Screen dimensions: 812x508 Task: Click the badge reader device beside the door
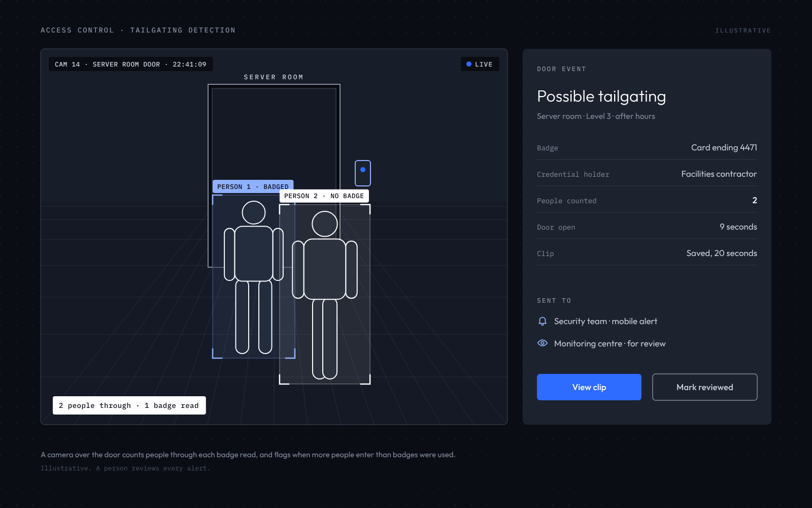362,173
